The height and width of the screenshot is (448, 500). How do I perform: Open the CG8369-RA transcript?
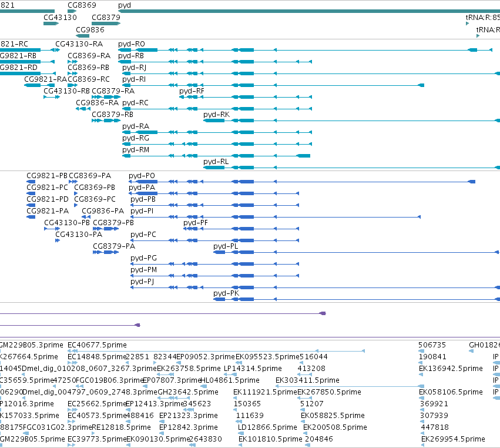pyautogui.click(x=89, y=56)
